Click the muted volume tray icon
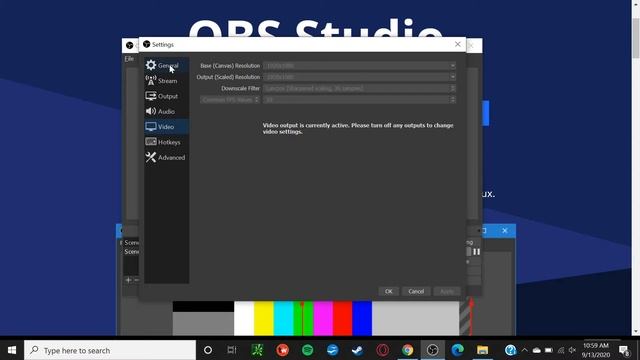 coord(573,350)
